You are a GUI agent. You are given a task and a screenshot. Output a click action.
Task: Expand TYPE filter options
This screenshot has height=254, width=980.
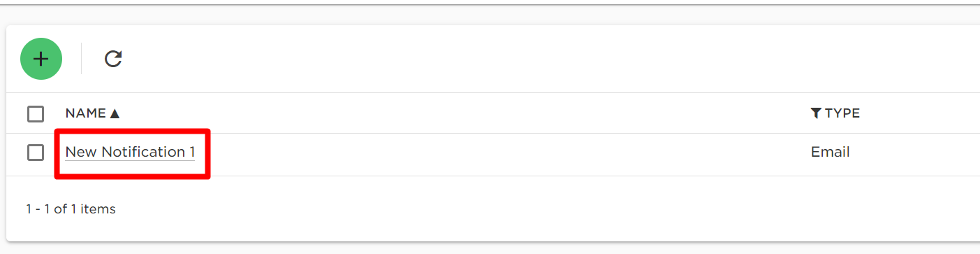(816, 113)
